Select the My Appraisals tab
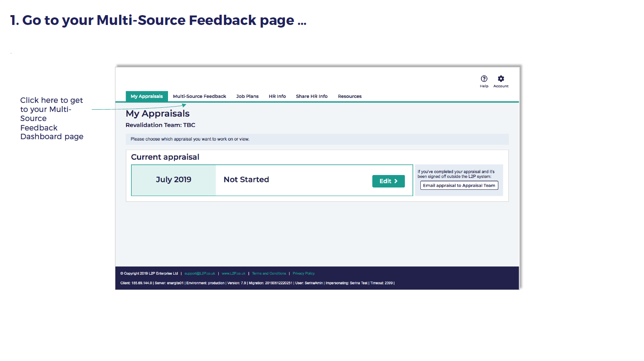The width and height of the screenshot is (644, 361). point(147,96)
